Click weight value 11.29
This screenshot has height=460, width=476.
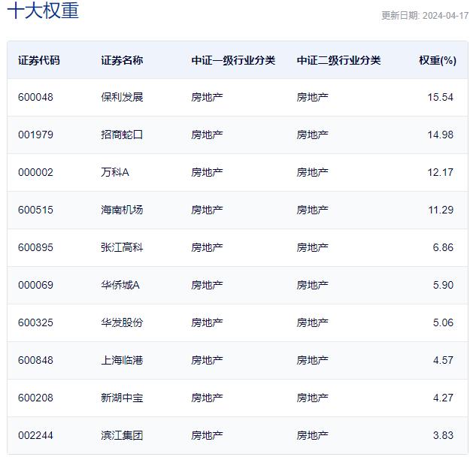pyautogui.click(x=441, y=210)
